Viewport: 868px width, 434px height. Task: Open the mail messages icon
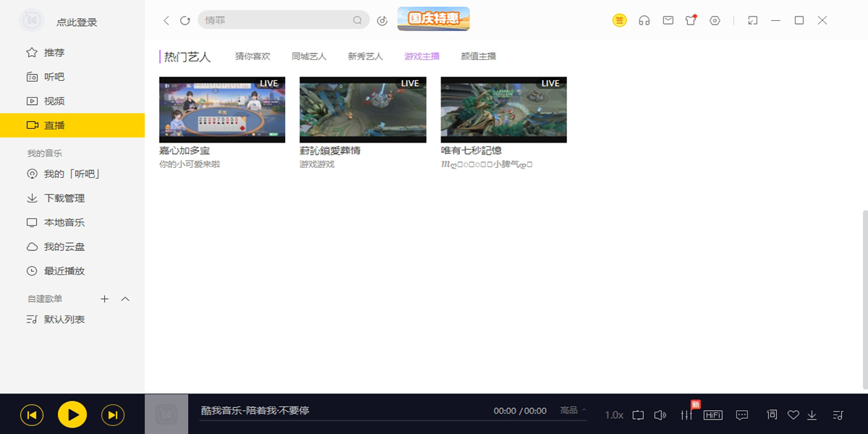point(668,20)
